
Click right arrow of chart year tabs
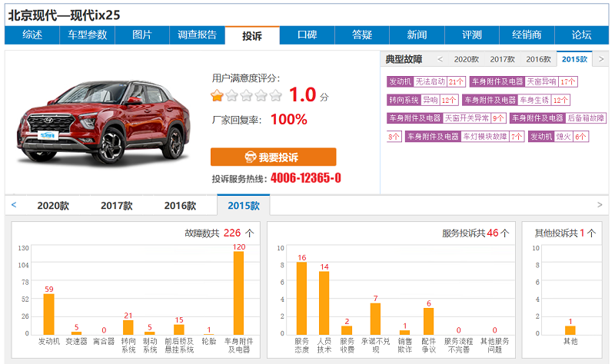click(600, 204)
